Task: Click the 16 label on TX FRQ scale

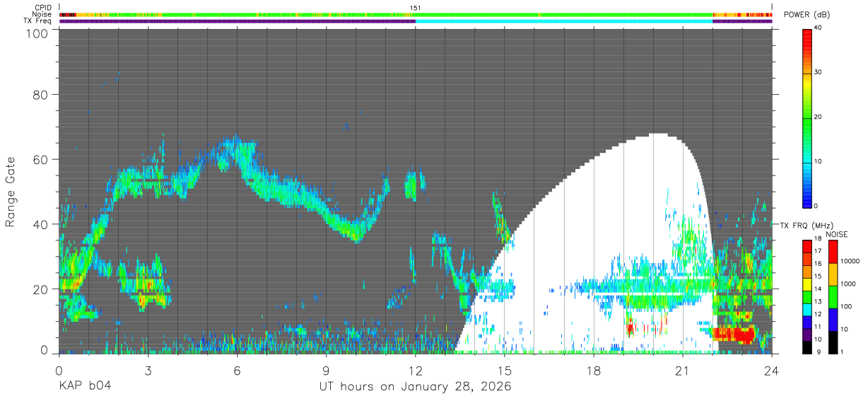Action: [819, 263]
